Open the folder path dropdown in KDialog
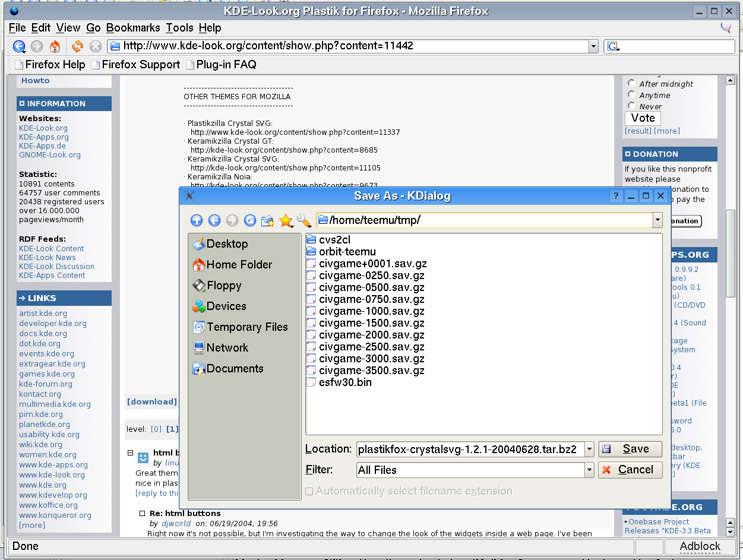Screen dimensions: 743x560 [657, 220]
